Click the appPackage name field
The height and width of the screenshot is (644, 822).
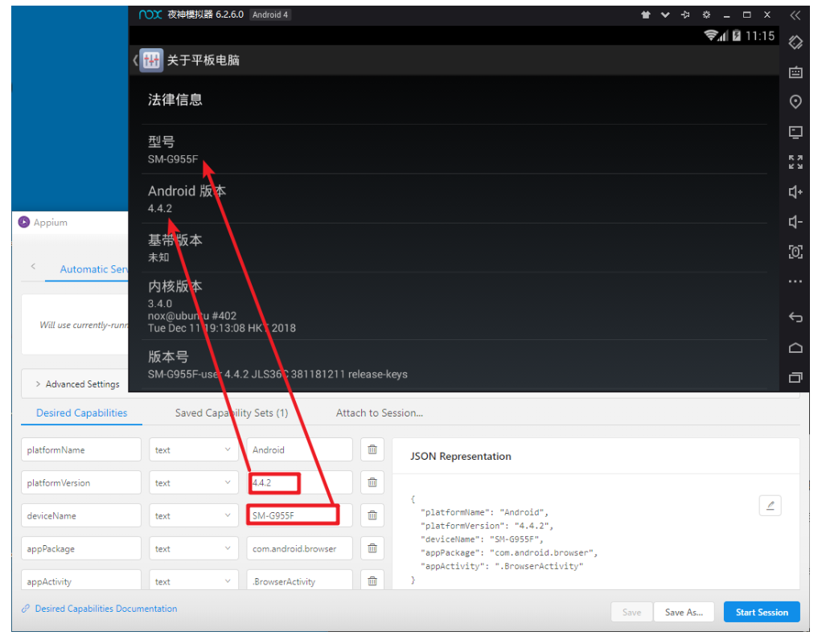(81, 548)
